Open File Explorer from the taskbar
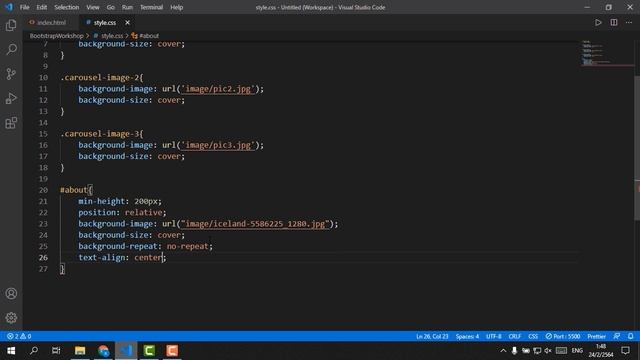Viewport: 640px width, 360px height. pyautogui.click(x=80, y=351)
